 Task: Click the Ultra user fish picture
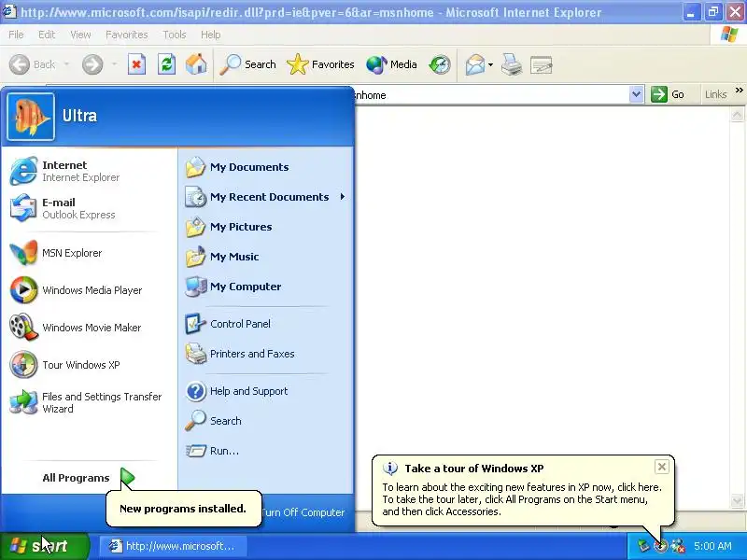31,117
